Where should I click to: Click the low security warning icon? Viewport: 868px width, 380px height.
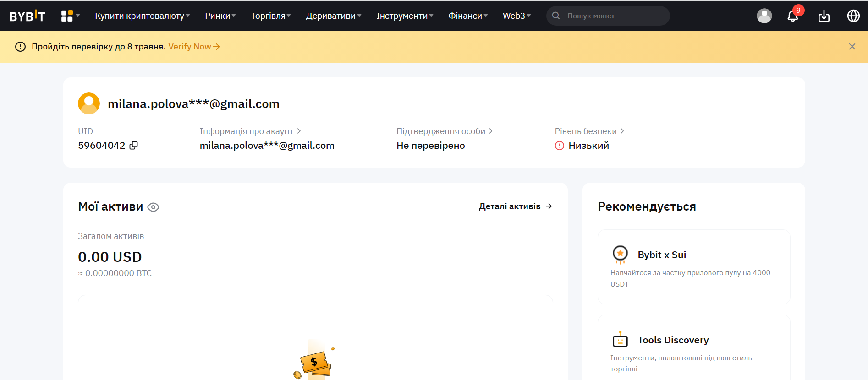click(560, 146)
